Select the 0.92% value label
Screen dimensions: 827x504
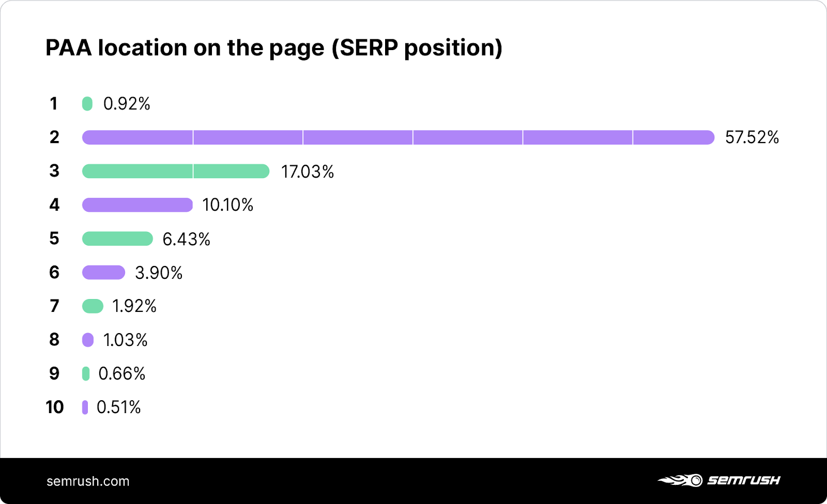coord(127,104)
